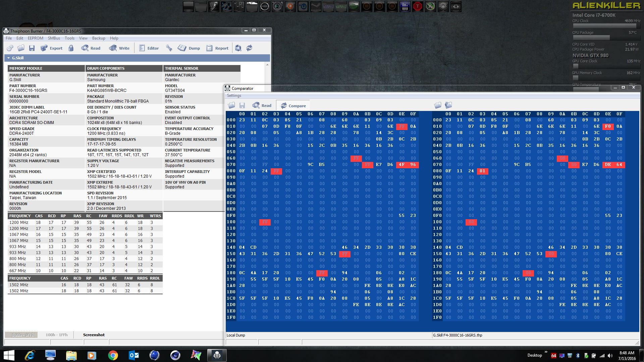Image resolution: width=644 pixels, height=362 pixels.
Task: Click highlighted byte FF at row 080 left dump
Action: point(276,171)
